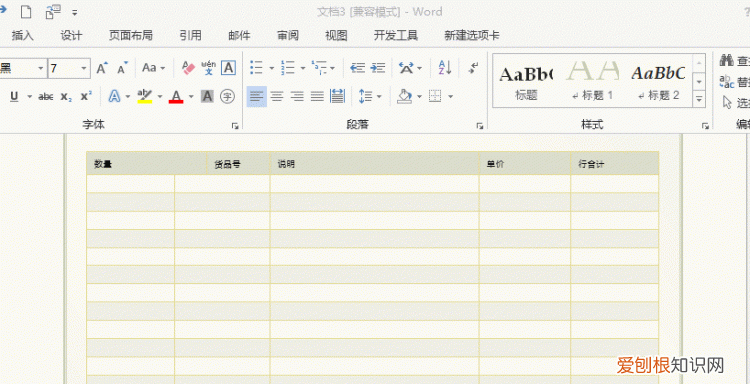Open the 审阅 tab
This screenshot has width=750, height=384.
point(288,35)
